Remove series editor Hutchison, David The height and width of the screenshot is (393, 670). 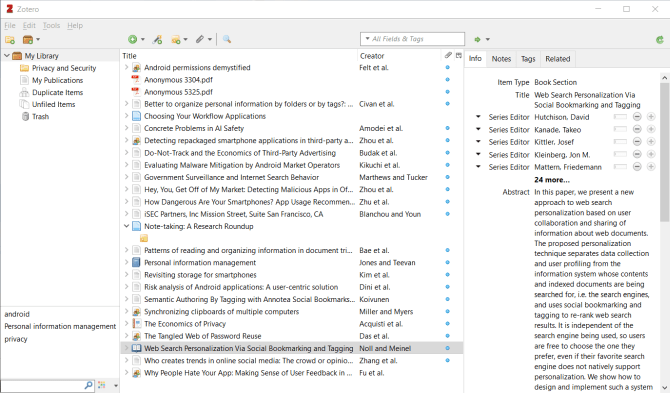pyautogui.click(x=637, y=117)
